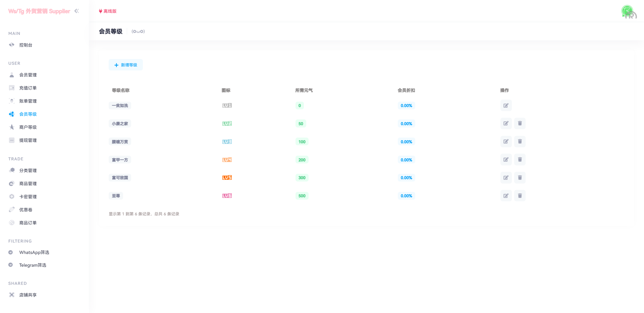Edit the 富甲一方 level
The image size is (644, 313).
[x=506, y=160]
